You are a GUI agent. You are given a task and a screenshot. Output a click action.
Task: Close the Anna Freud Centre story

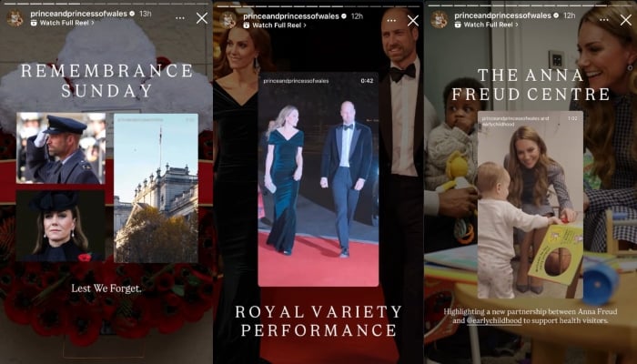point(626,19)
